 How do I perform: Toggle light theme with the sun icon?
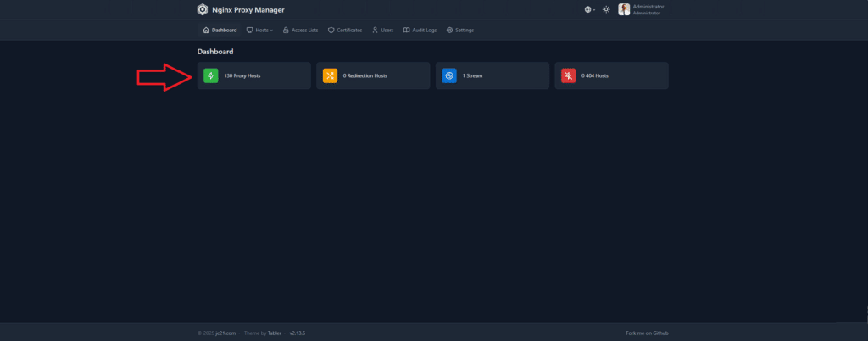[606, 9]
